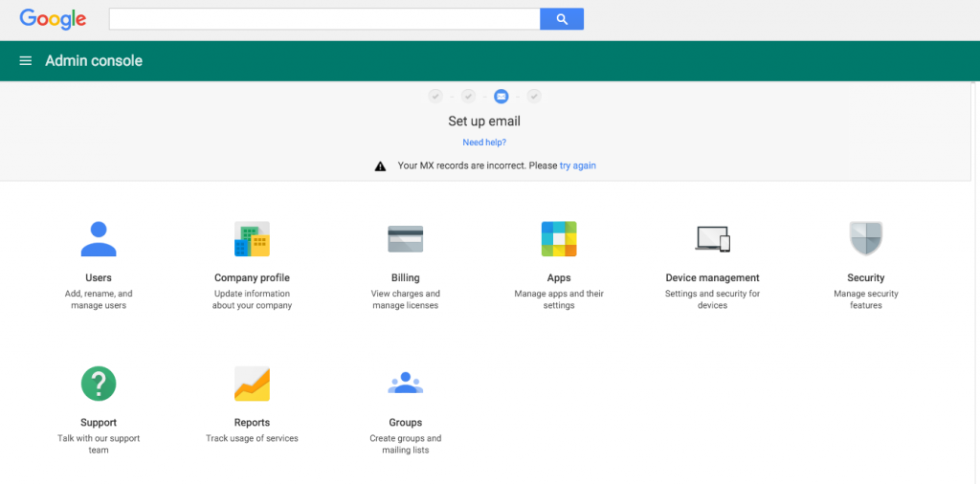The height and width of the screenshot is (484, 980).
Task: Click 'Manage security features' text
Action: tap(865, 299)
